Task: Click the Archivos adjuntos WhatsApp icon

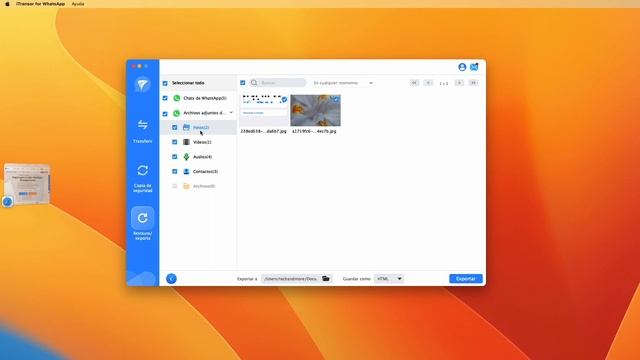Action: click(176, 113)
